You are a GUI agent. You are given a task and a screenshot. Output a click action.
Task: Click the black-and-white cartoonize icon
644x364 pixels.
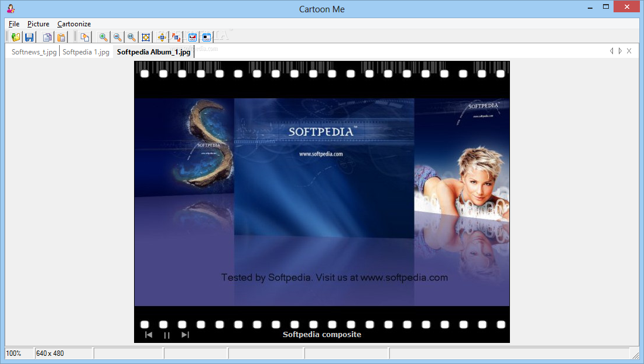[x=207, y=37]
